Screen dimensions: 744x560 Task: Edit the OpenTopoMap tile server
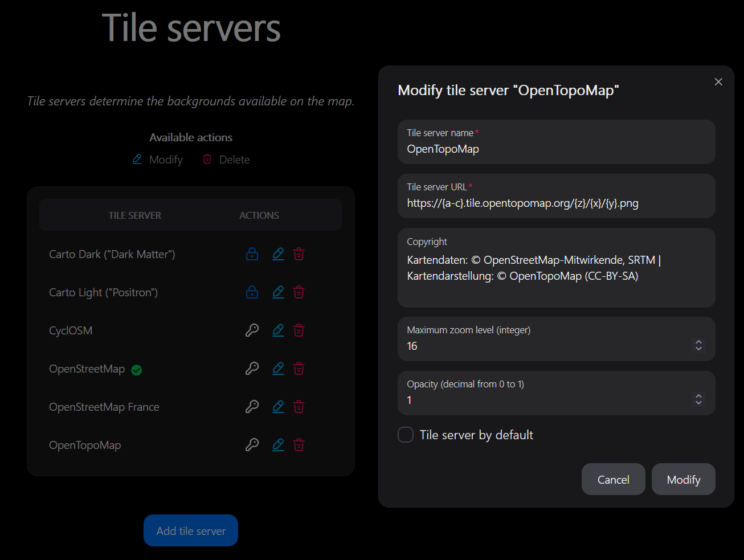pyautogui.click(x=278, y=445)
